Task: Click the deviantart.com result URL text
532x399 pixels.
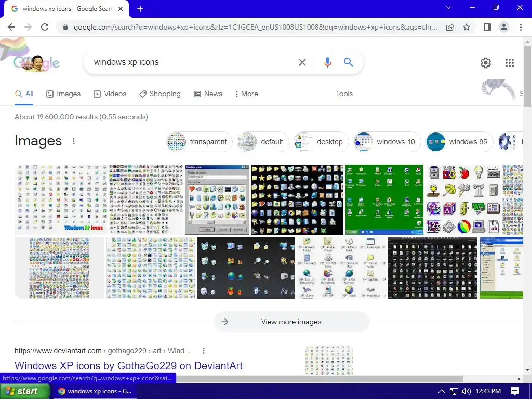Action: click(x=102, y=351)
